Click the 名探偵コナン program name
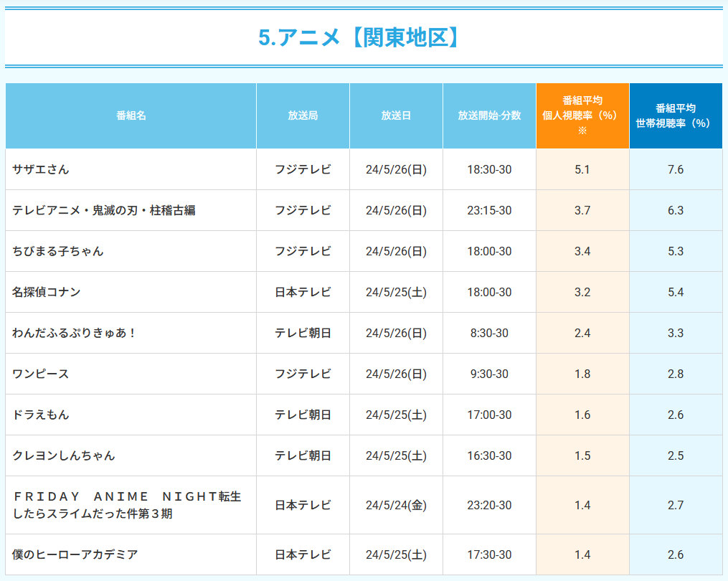 pos(47,292)
